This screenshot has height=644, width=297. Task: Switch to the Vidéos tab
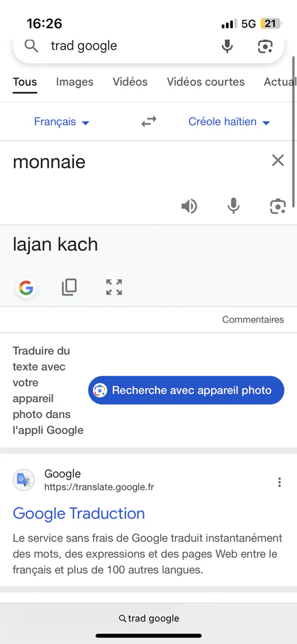pos(130,82)
